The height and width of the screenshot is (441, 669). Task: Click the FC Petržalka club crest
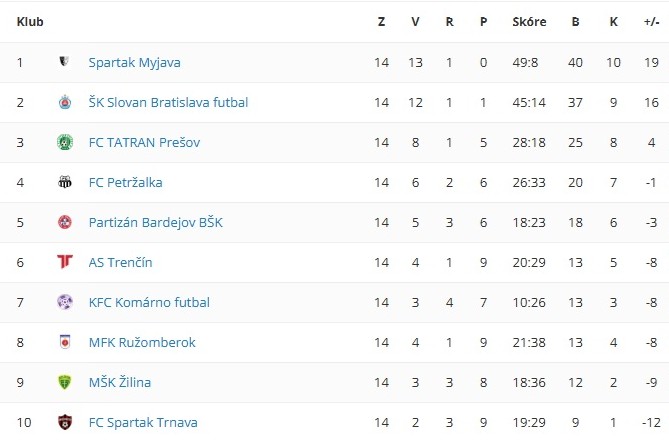(65, 182)
